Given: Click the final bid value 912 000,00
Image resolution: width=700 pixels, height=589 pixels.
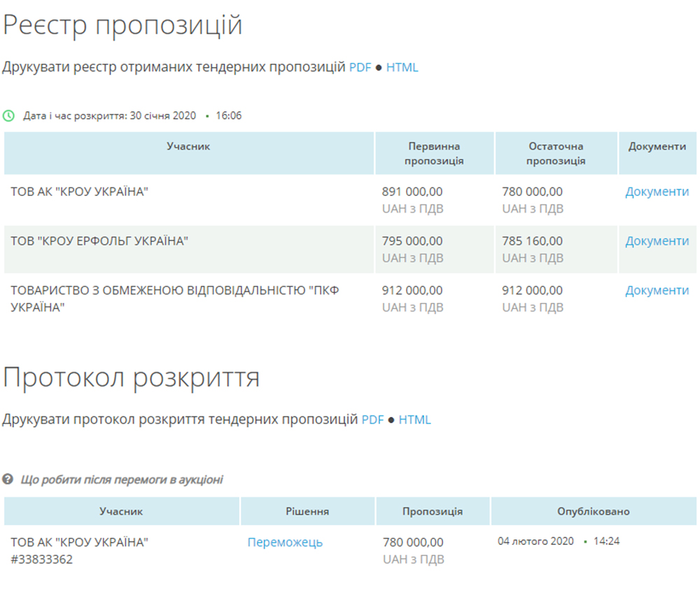Looking at the screenshot, I should (532, 291).
